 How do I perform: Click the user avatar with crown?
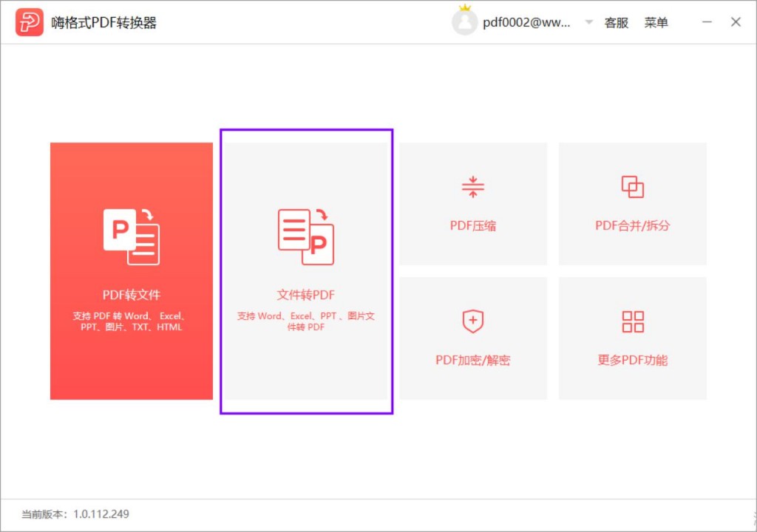click(464, 20)
